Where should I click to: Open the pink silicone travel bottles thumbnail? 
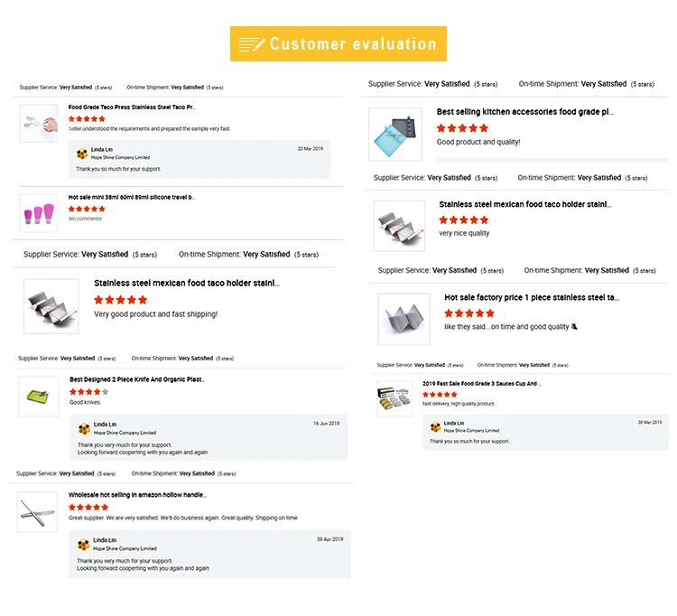(38, 213)
